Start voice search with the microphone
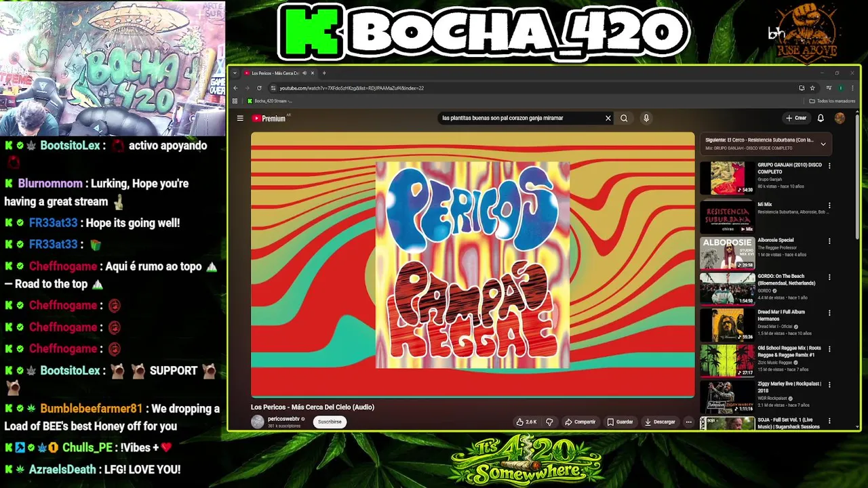This screenshot has width=868, height=488. (x=646, y=118)
